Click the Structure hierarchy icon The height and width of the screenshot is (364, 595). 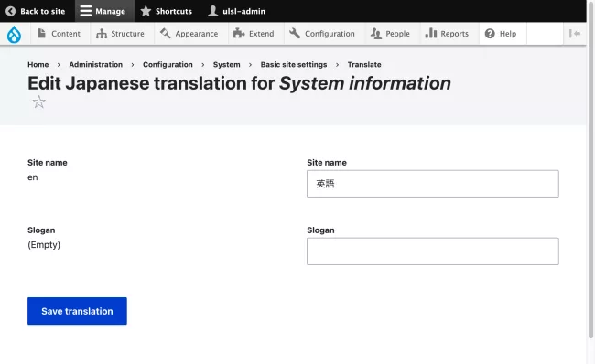pos(102,34)
